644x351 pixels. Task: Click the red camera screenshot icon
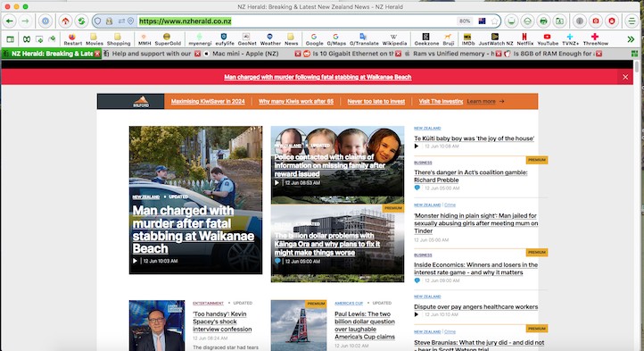pyautogui.click(x=596, y=21)
